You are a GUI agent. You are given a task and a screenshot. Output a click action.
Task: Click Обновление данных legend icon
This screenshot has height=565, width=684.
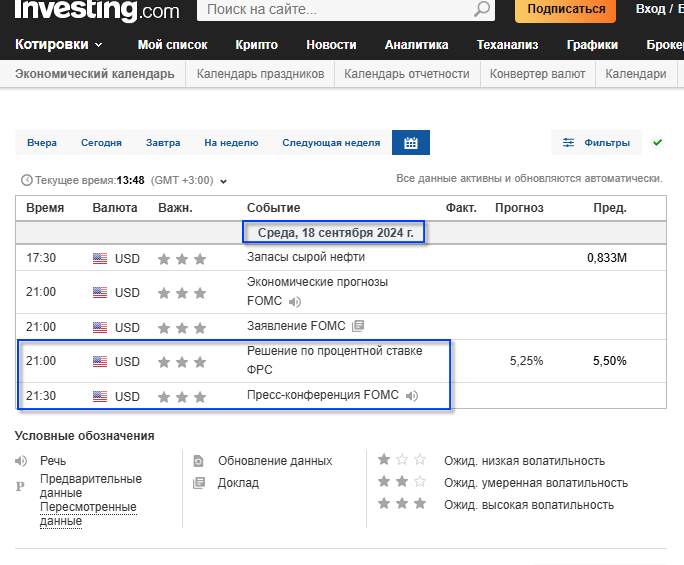[198, 461]
